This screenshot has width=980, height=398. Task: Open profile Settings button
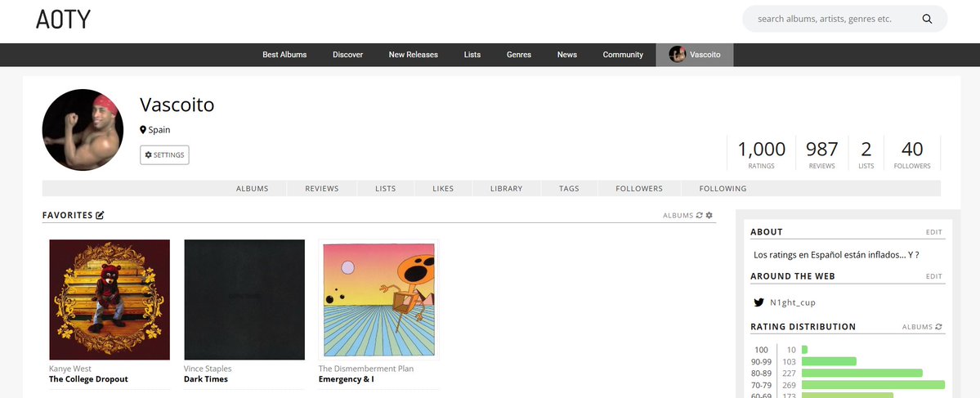tap(164, 155)
